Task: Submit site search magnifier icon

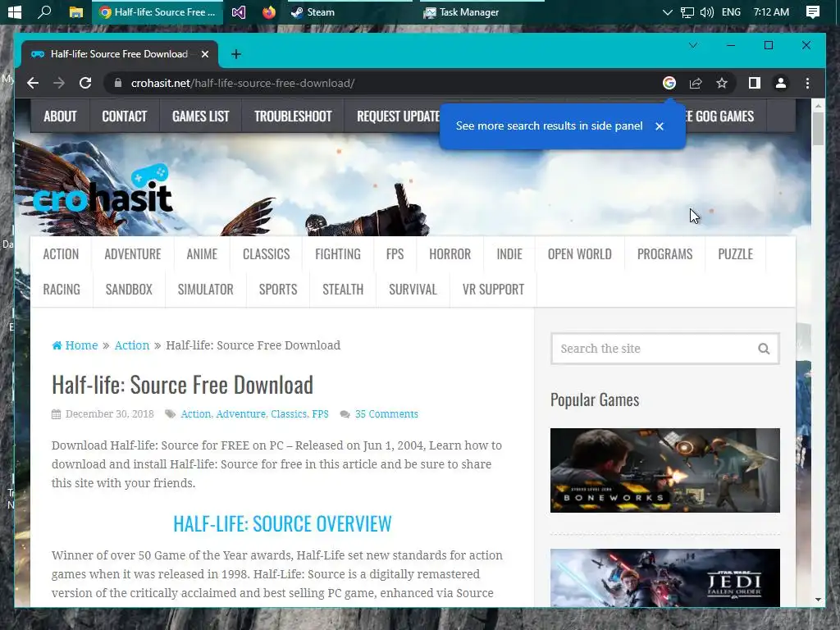Action: [764, 349]
